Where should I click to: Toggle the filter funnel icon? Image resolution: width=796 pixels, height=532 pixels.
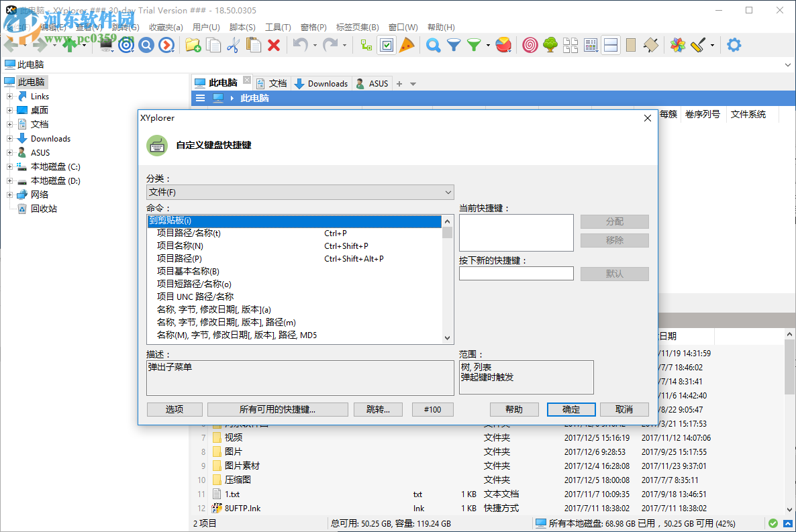click(x=454, y=45)
